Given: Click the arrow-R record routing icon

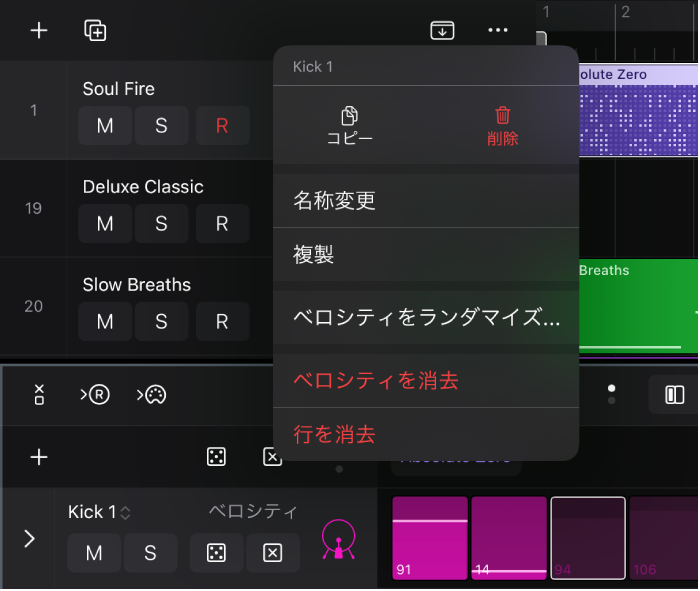Looking at the screenshot, I should [95, 395].
